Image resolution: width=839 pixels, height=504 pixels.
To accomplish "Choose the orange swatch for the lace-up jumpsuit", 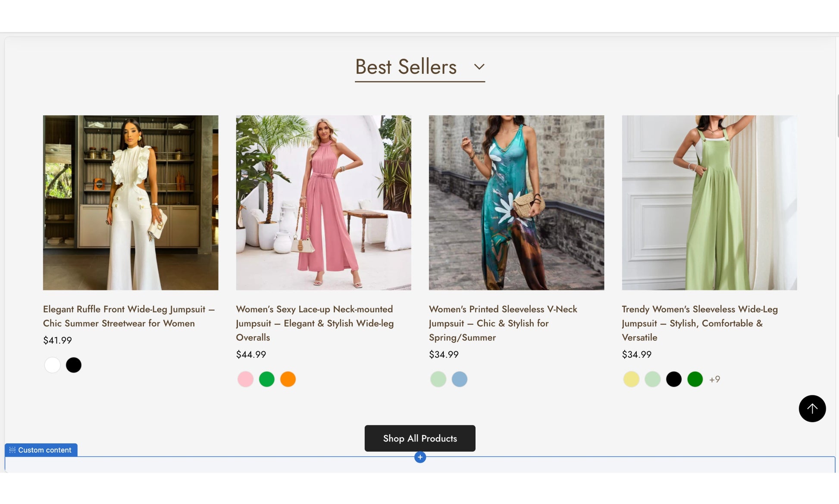I will (x=288, y=379).
